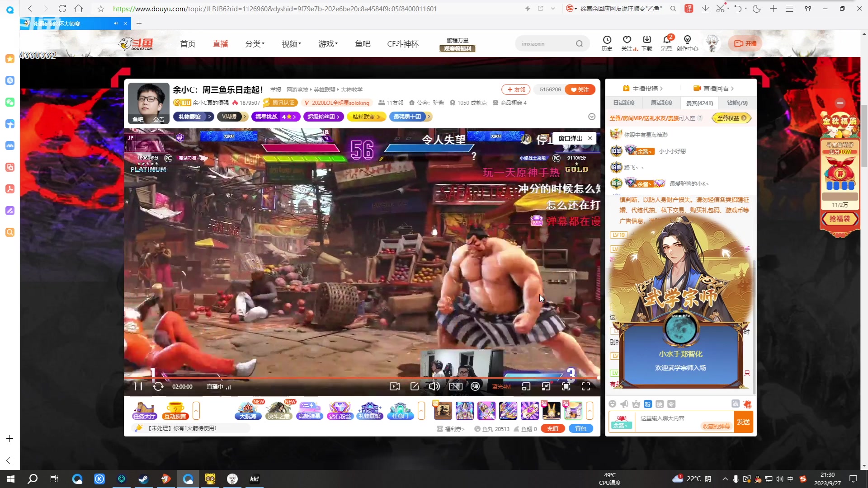868x488 pixels.
Task: Switch to the 周活跃度 tab
Action: pos(661,103)
